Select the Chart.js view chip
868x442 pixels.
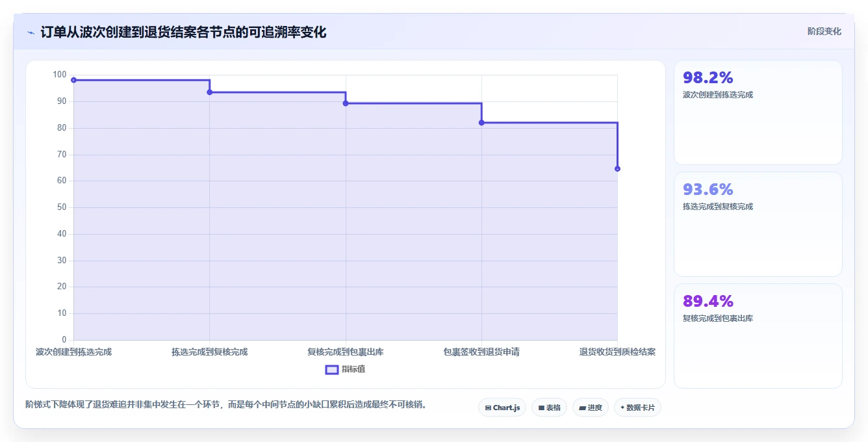click(x=502, y=408)
